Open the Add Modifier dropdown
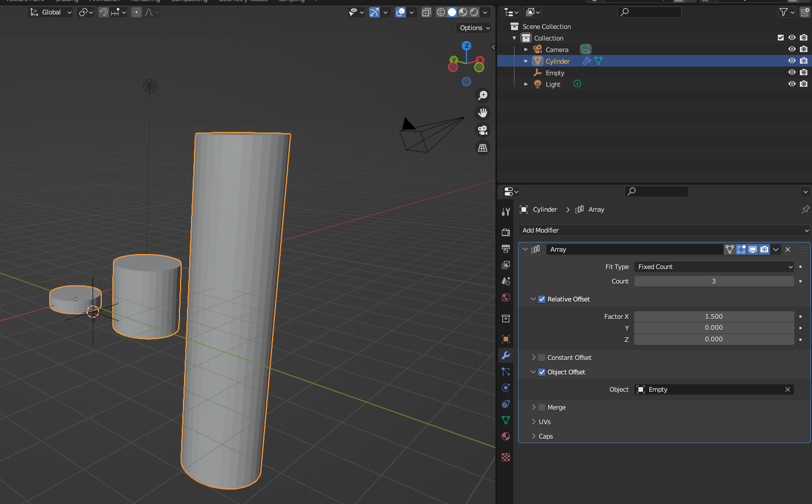812x504 pixels. [664, 230]
